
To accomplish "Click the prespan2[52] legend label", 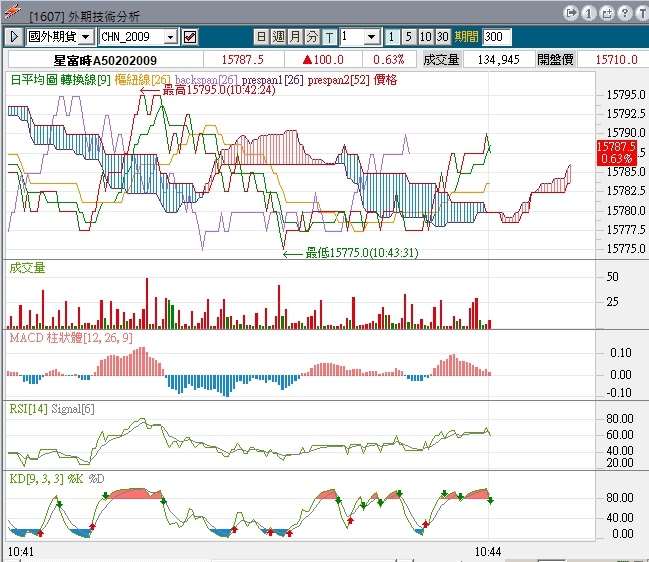I will (x=339, y=80).
